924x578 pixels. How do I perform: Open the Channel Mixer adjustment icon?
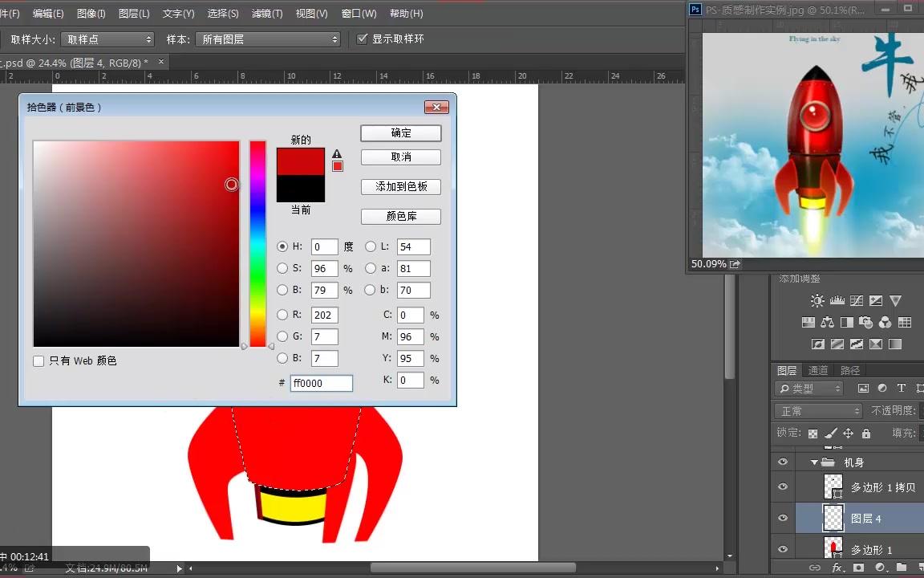click(x=884, y=322)
